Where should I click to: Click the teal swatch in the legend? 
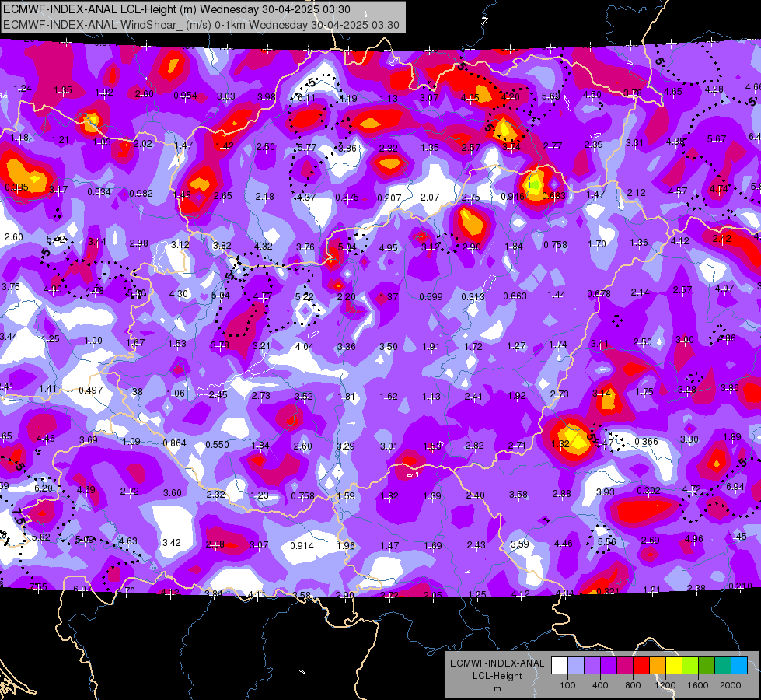[723, 666]
